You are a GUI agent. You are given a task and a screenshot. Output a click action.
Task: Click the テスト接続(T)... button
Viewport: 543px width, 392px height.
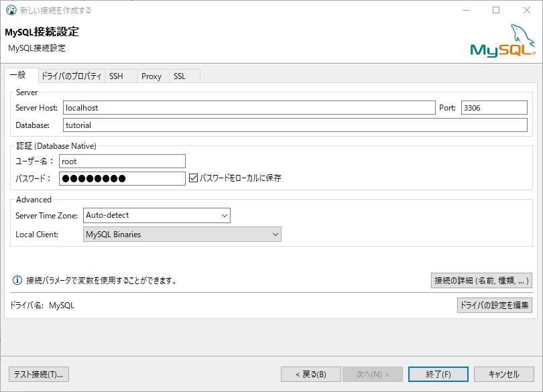point(39,375)
